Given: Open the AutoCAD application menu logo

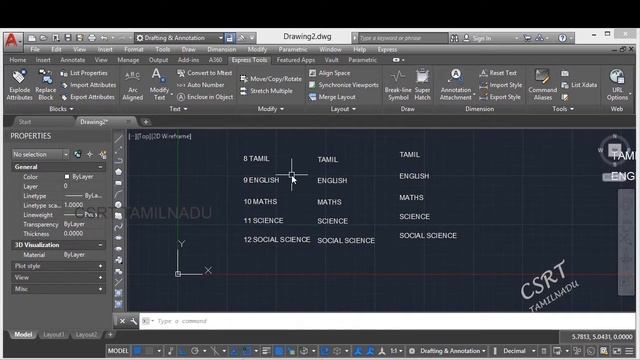Looking at the screenshot, I should tap(12, 41).
